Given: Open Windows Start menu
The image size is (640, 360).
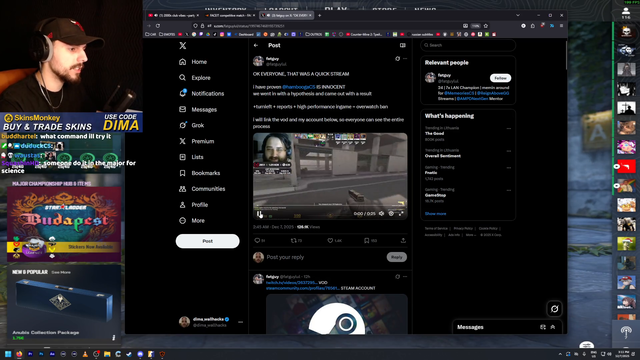Looking at the screenshot, I should (x=8, y=354).
